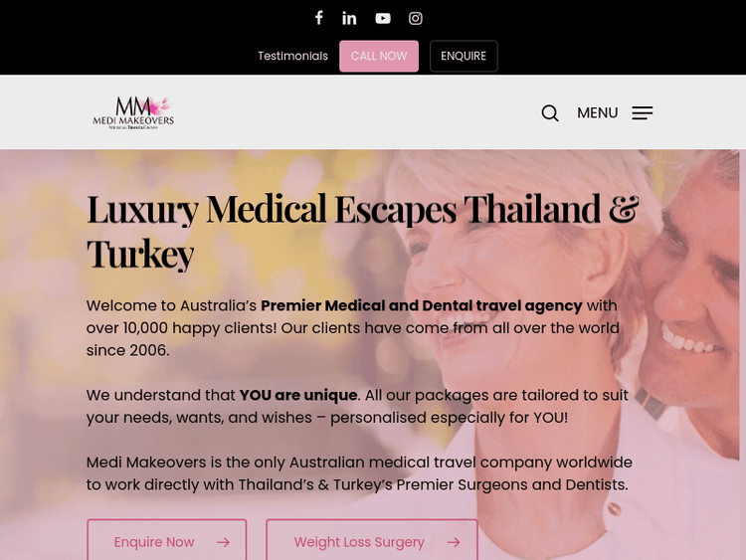Open the Facebook page icon
The height and width of the screenshot is (560, 746).
click(318, 18)
